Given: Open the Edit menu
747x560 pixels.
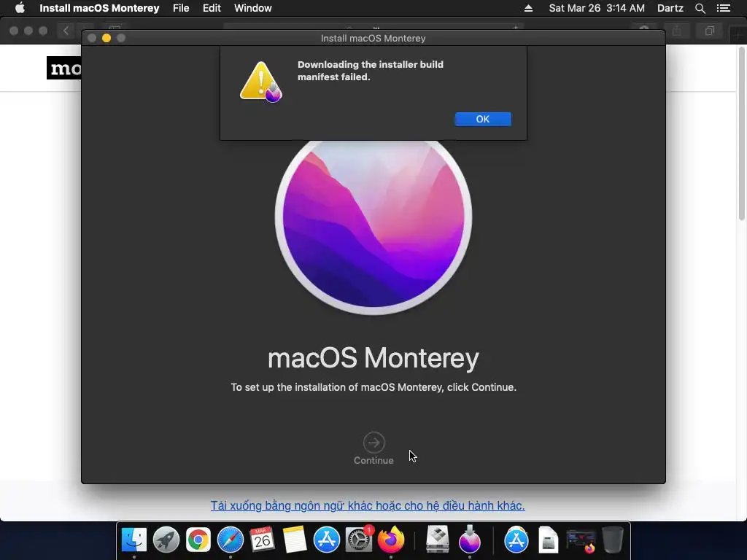Looking at the screenshot, I should pos(212,8).
